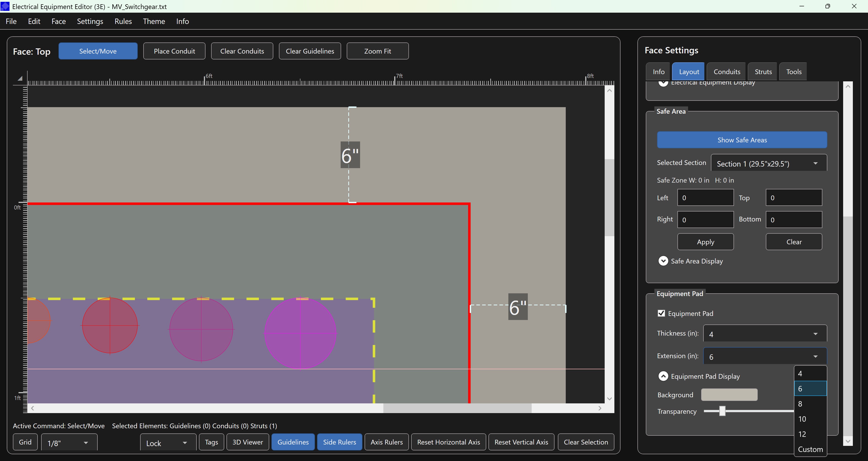The image size is (868, 461).
Task: Open the Face menu
Action: pyautogui.click(x=58, y=21)
